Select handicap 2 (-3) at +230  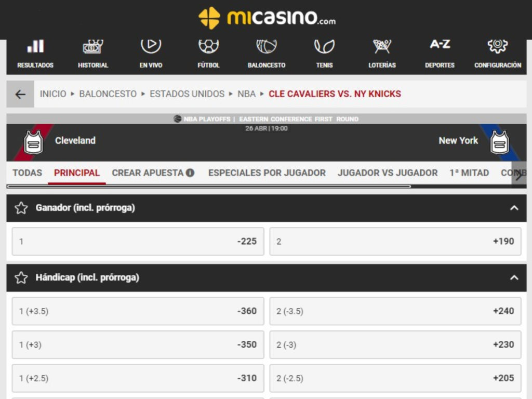point(395,345)
